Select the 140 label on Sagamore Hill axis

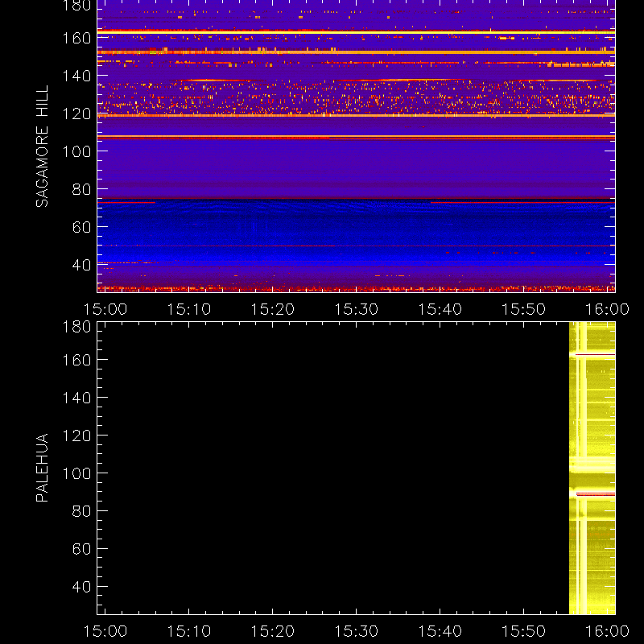(76, 76)
